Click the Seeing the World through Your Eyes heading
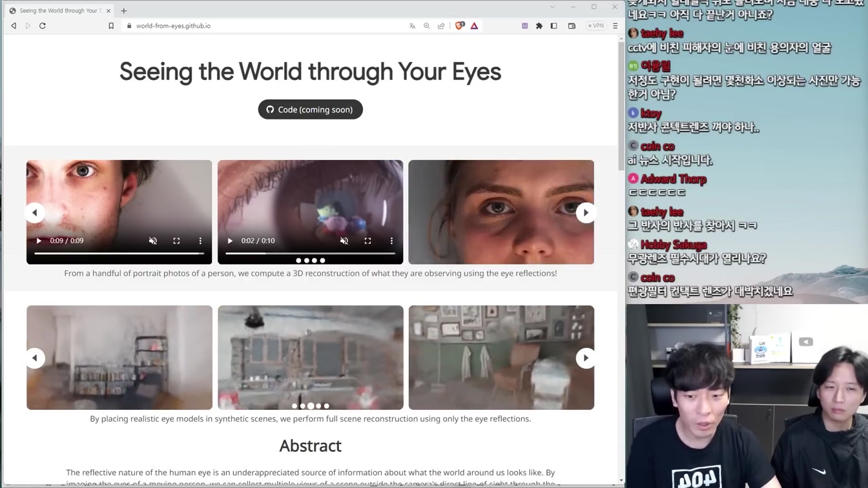The height and width of the screenshot is (488, 868). 310,72
